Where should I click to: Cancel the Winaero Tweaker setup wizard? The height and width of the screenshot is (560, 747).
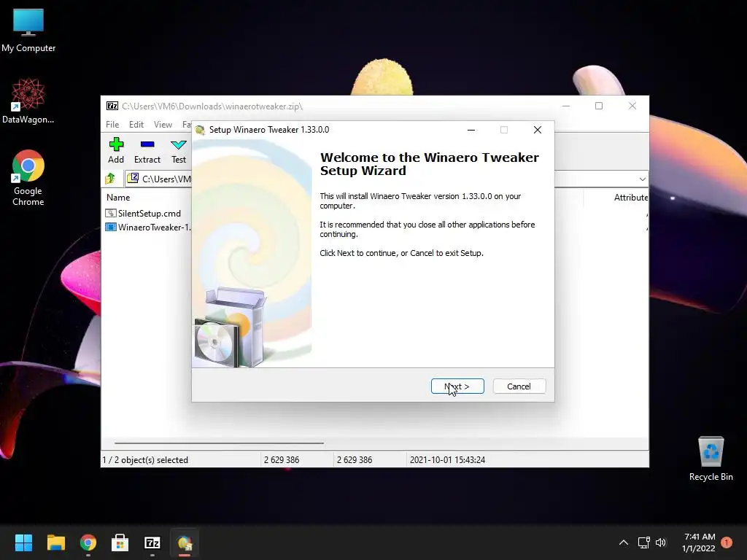(x=519, y=386)
